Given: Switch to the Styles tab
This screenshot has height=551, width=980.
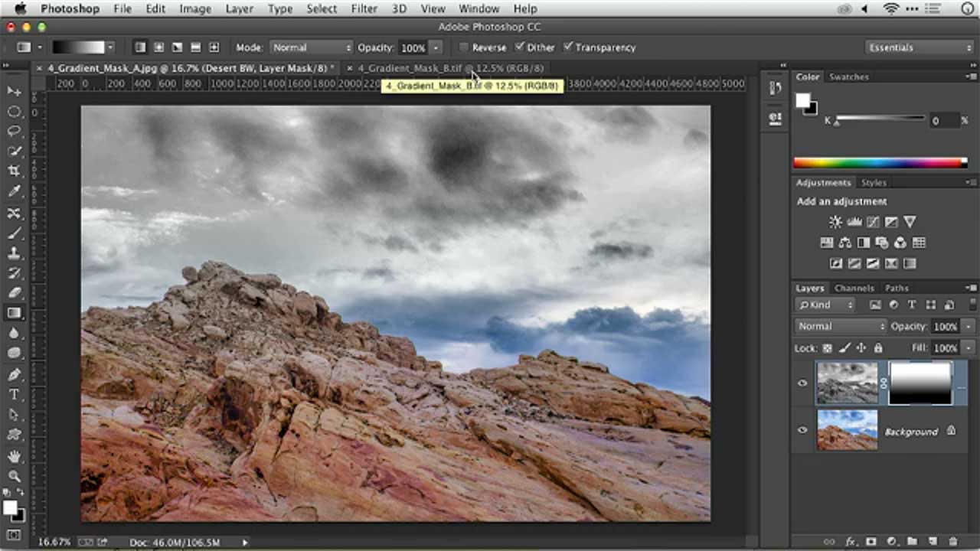Looking at the screenshot, I should coord(874,183).
